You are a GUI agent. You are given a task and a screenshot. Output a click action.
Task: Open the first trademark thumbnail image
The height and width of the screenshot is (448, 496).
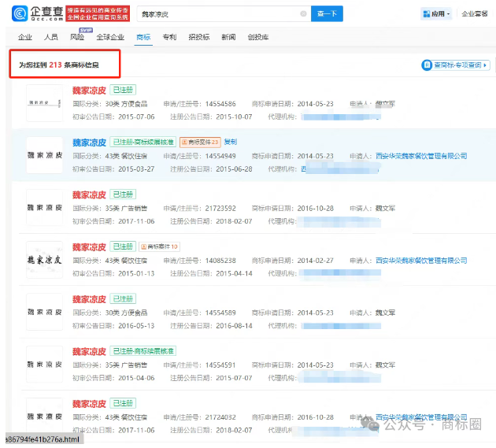(44, 103)
